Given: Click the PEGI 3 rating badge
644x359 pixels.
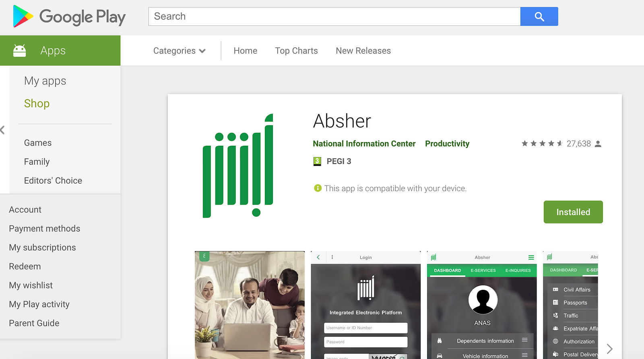Looking at the screenshot, I should [x=317, y=161].
